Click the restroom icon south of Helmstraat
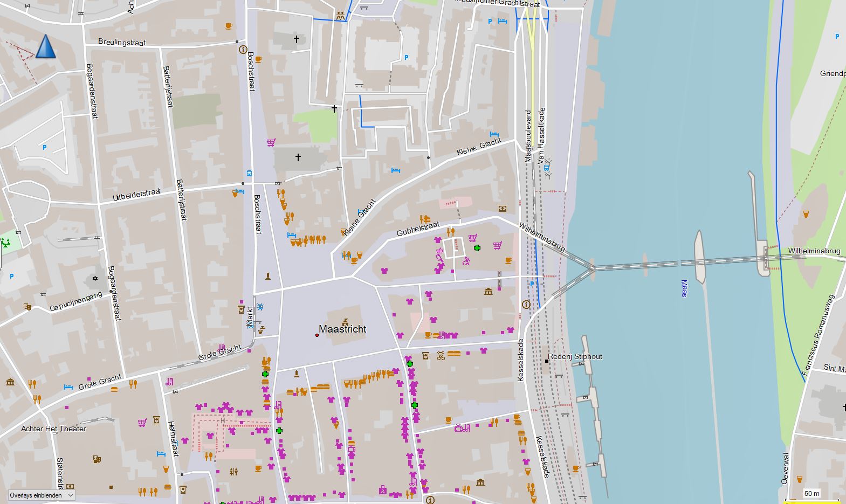 [233, 472]
